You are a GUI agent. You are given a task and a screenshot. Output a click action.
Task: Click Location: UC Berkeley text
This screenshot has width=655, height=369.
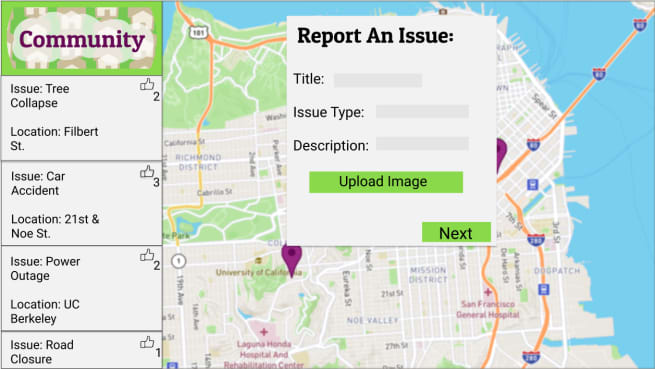click(x=45, y=311)
